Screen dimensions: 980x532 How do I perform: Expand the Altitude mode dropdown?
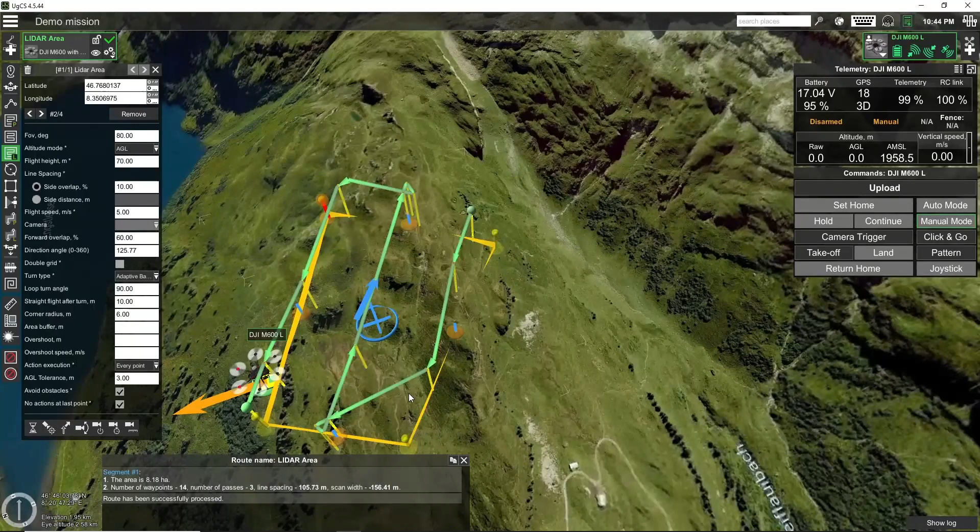tap(136, 149)
